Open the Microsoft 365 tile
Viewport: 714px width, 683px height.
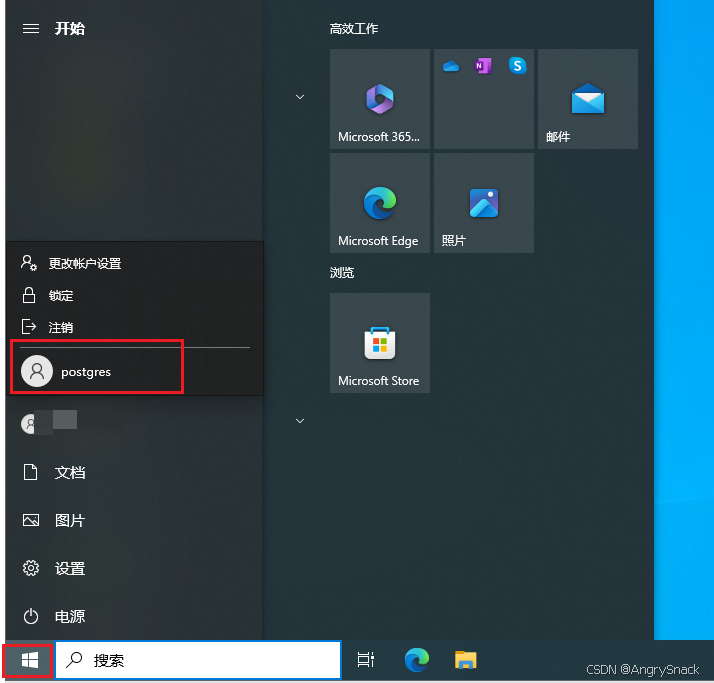(380, 99)
